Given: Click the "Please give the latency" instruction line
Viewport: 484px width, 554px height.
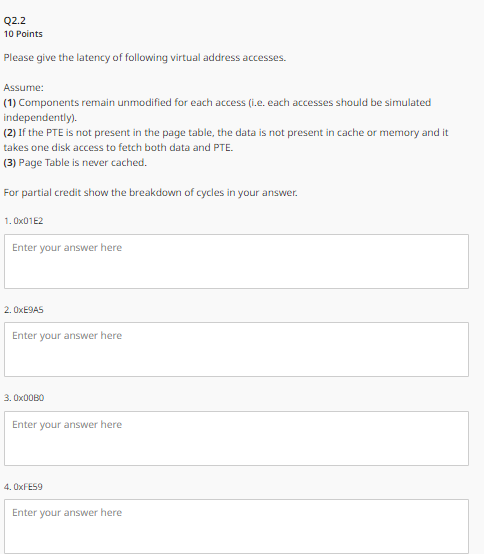Looking at the screenshot, I should [145, 58].
